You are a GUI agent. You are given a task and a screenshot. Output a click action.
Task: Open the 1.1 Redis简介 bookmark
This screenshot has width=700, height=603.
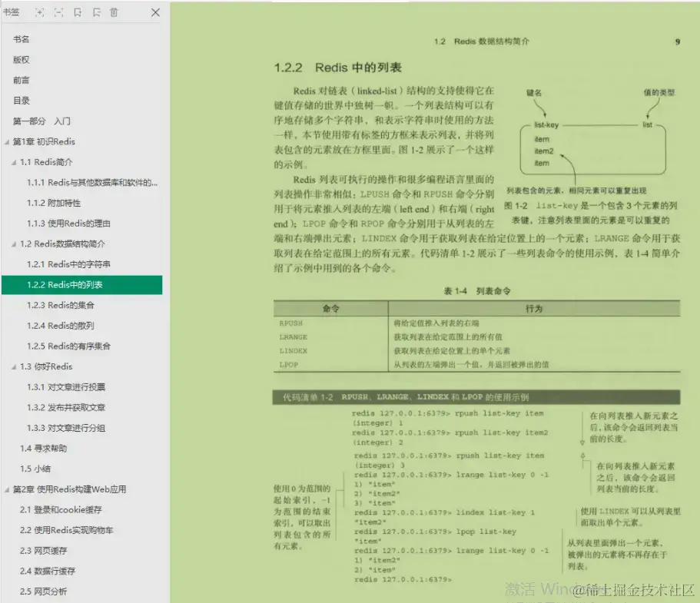click(x=46, y=163)
